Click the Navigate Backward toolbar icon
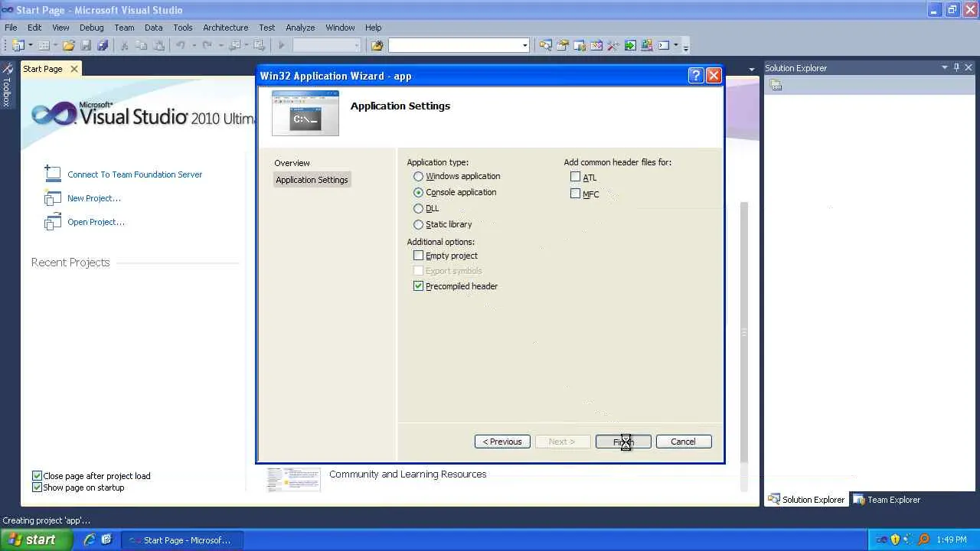The image size is (980, 551). pyautogui.click(x=234, y=45)
